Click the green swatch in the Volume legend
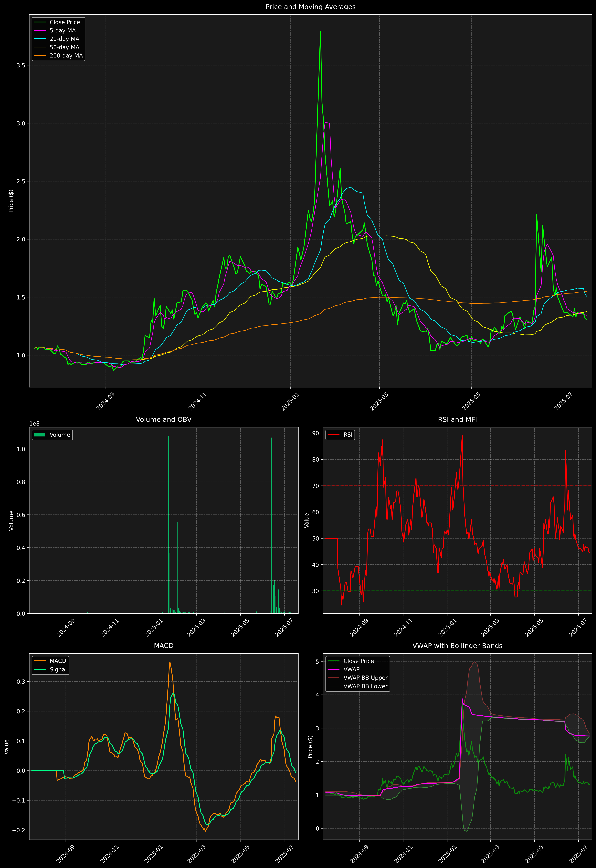 [x=40, y=435]
